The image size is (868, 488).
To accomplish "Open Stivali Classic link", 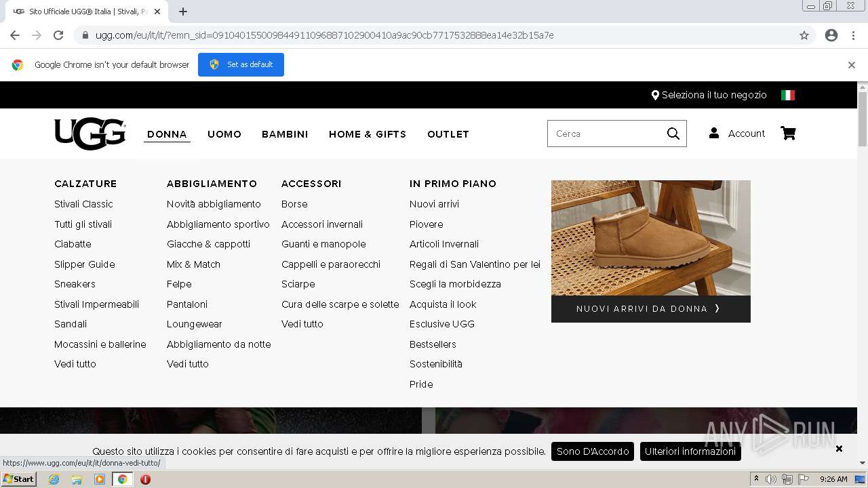I will point(83,204).
